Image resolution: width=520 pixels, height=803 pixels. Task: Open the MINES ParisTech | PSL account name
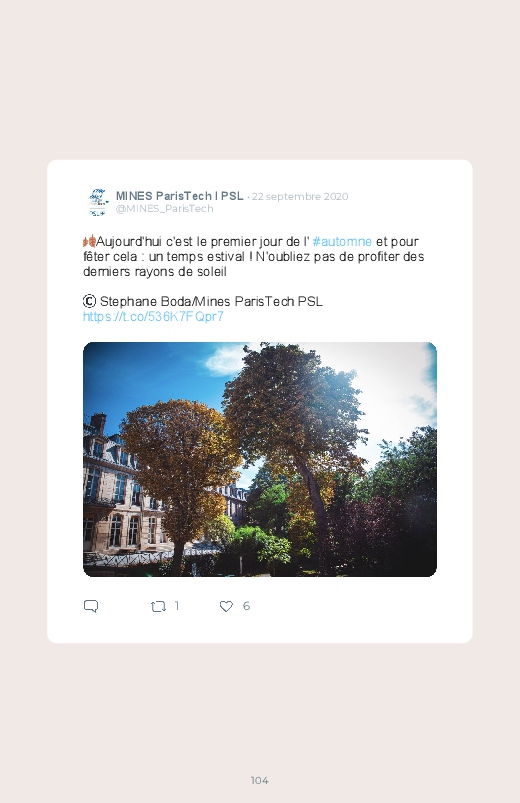179,196
